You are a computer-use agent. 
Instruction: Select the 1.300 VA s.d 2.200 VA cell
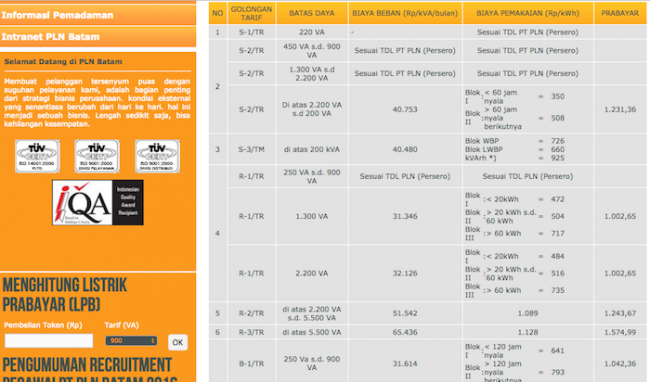pyautogui.click(x=312, y=74)
